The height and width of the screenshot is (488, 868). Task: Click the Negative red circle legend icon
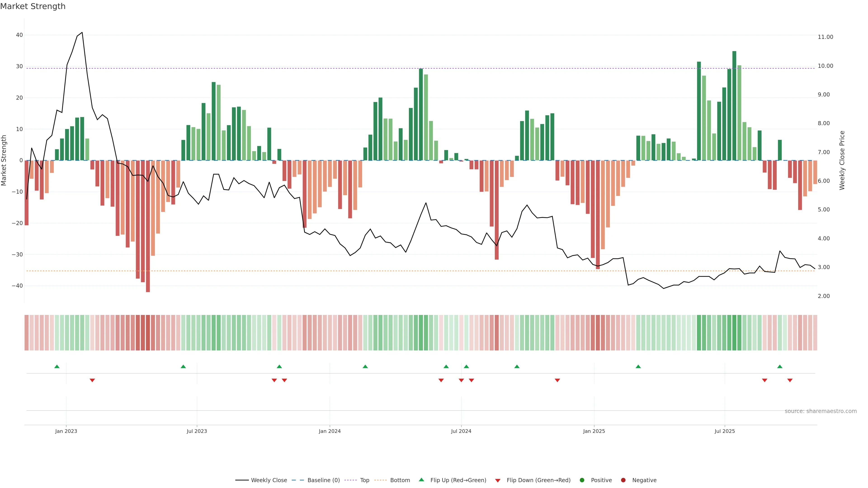tap(623, 480)
